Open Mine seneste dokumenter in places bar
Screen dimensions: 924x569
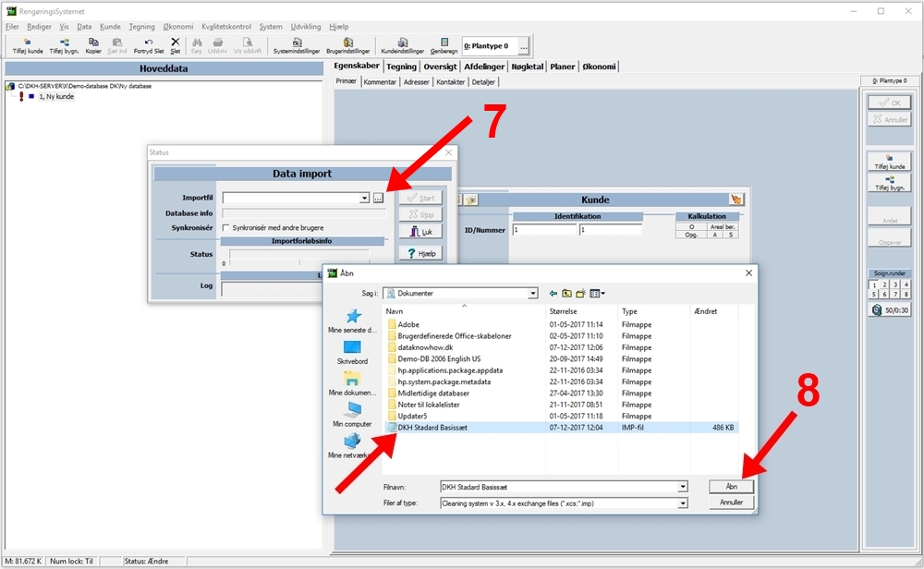coord(352,321)
